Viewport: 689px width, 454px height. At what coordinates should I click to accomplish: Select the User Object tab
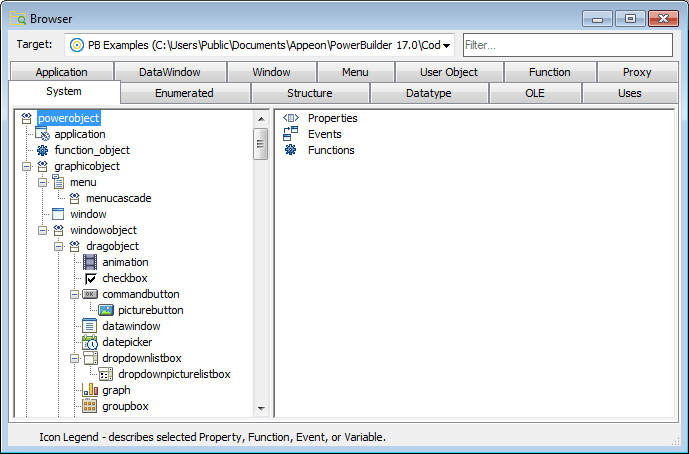click(448, 72)
